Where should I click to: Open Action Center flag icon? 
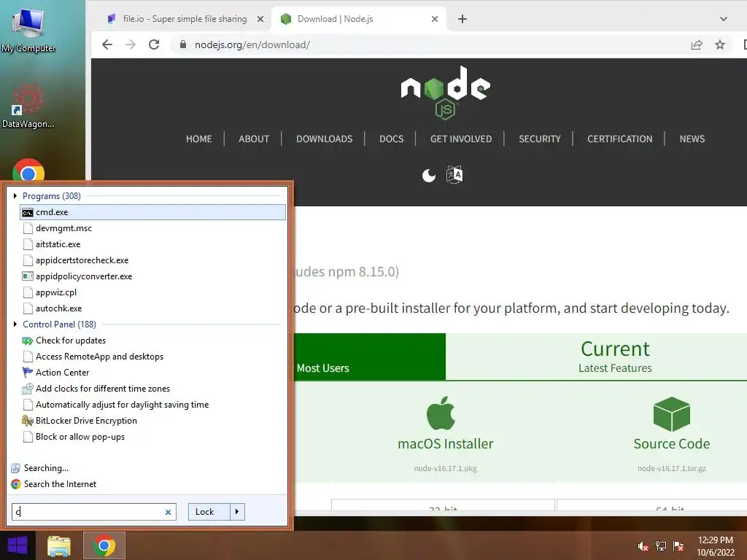coord(28,373)
